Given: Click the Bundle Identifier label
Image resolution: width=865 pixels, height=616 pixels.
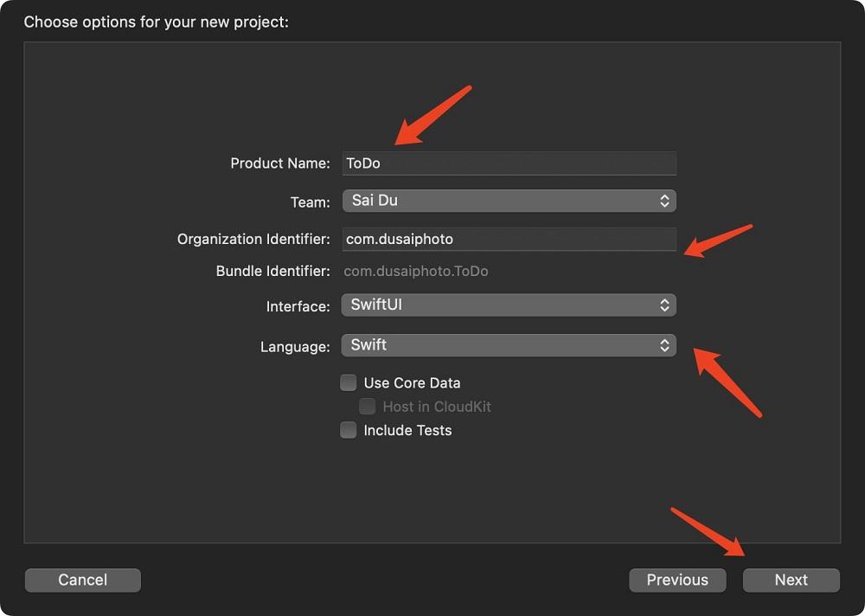Looking at the screenshot, I should click(x=273, y=271).
